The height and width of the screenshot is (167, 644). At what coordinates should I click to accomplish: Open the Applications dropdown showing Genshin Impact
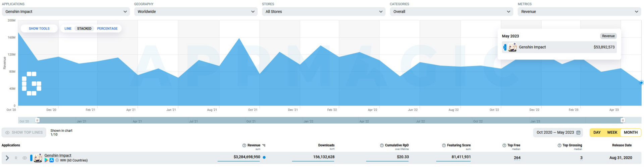tap(66, 11)
